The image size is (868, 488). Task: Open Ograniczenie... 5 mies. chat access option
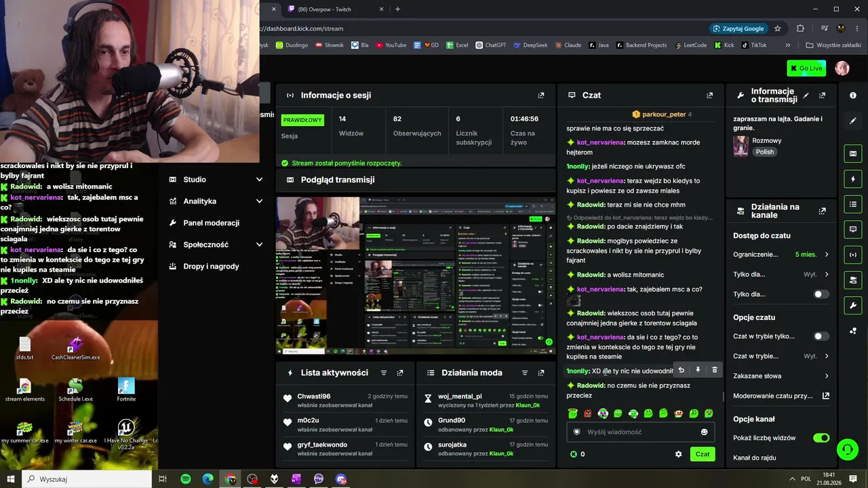click(781, 255)
